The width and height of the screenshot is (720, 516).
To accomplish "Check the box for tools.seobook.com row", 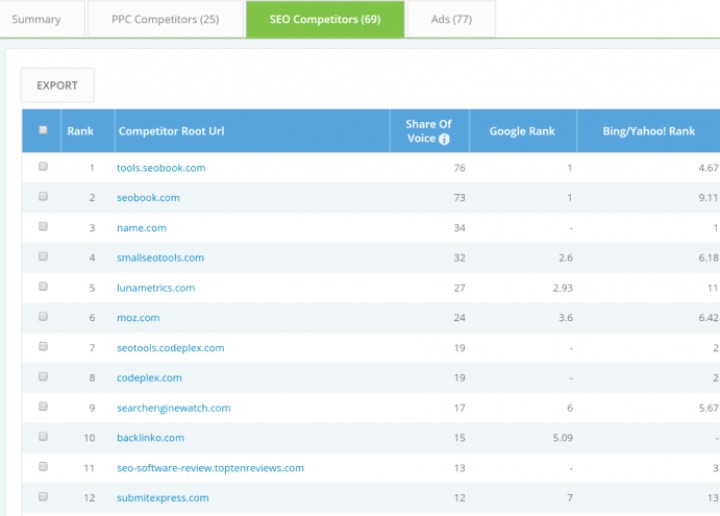I will 43,166.
